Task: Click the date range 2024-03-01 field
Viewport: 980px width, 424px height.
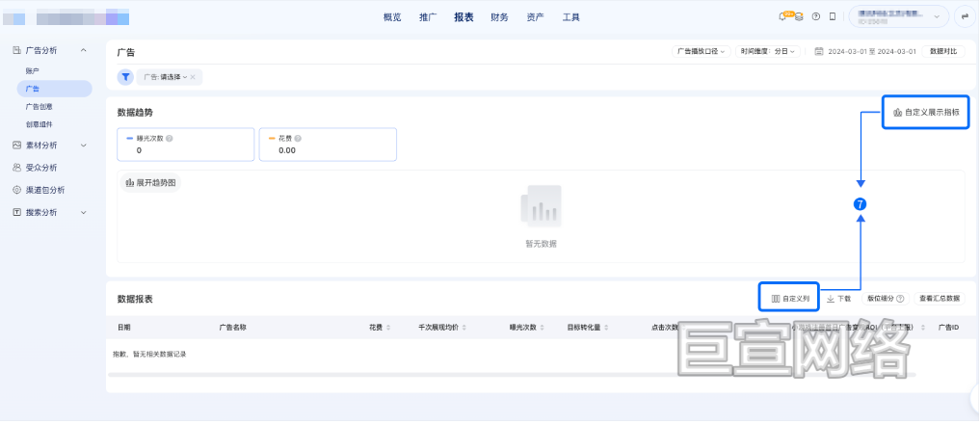Action: (x=872, y=52)
